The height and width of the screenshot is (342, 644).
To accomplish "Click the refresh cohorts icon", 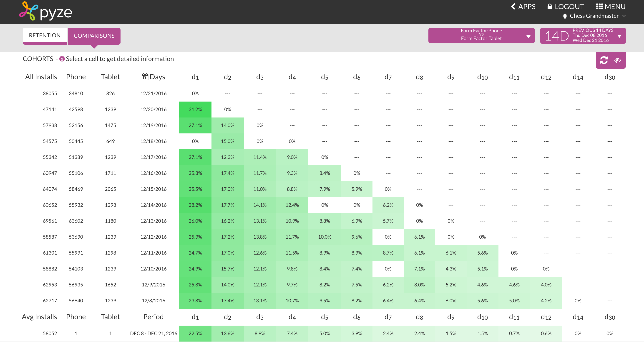I will point(604,60).
